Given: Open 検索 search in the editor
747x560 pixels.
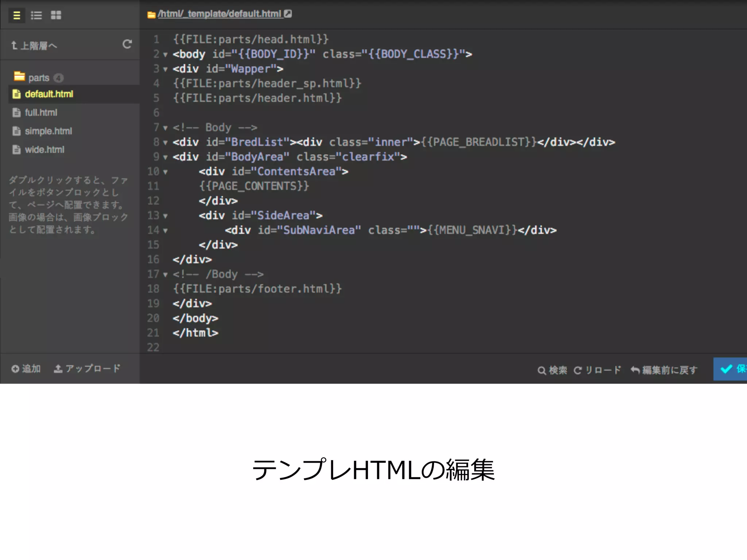Looking at the screenshot, I should pyautogui.click(x=552, y=370).
